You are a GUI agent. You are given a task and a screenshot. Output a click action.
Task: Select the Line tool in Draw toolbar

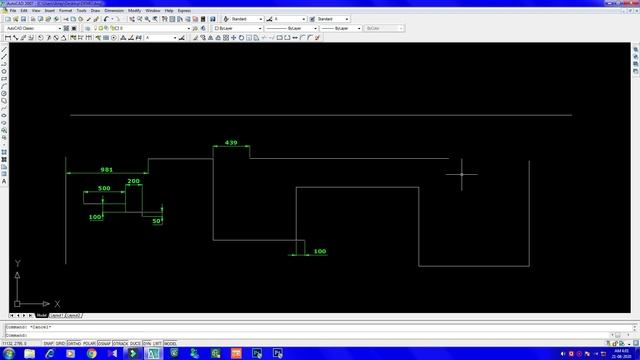[x=4, y=49]
